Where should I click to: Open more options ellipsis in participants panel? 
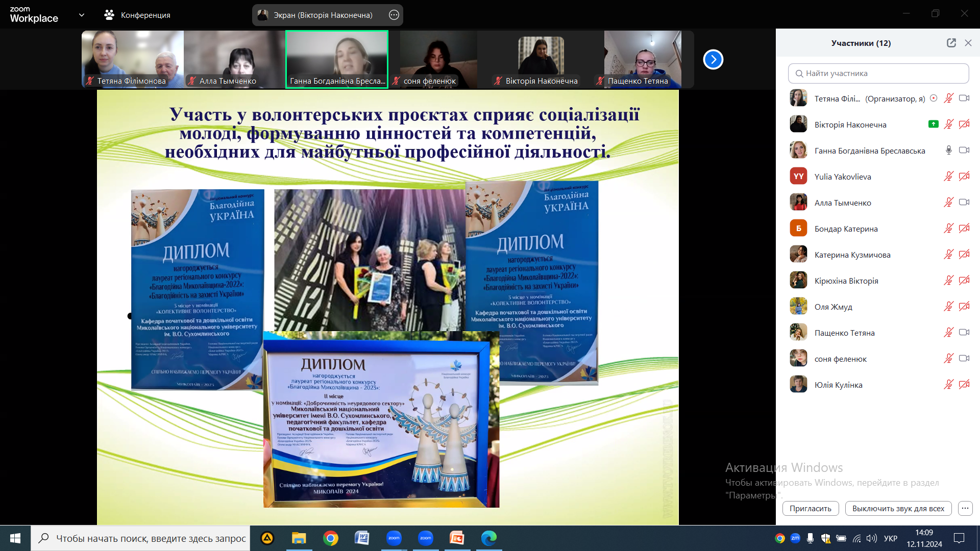coord(965,508)
